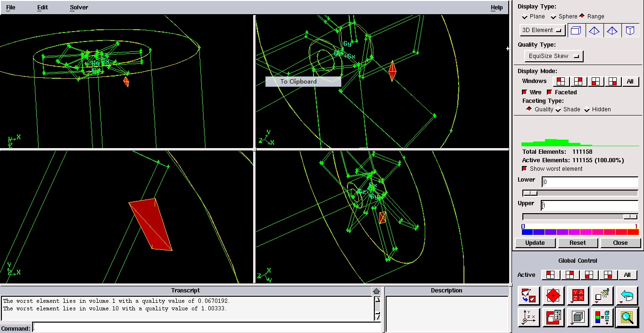Click transcript line about volume.1 quality 0.0670192
The height and width of the screenshot is (333, 644).
click(x=117, y=301)
